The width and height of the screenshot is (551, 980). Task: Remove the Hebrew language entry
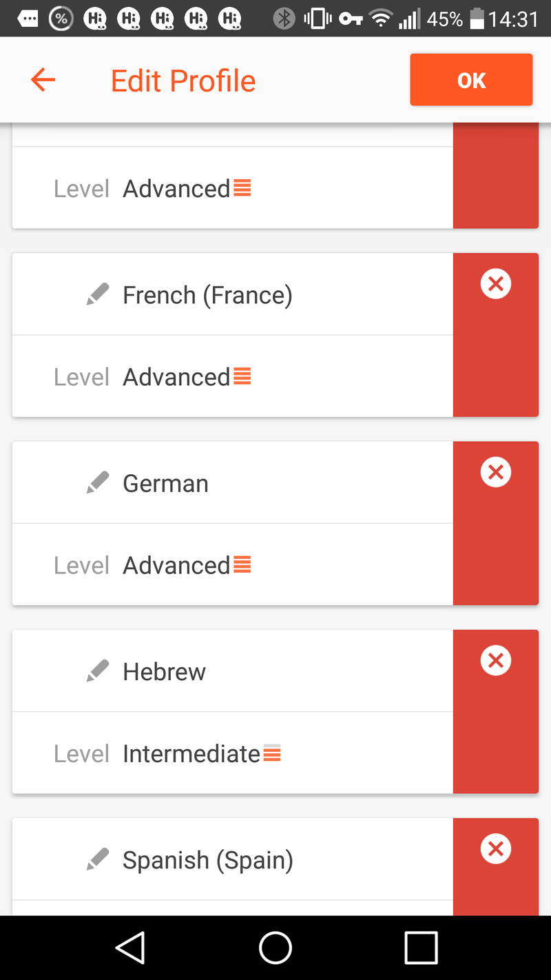click(495, 660)
